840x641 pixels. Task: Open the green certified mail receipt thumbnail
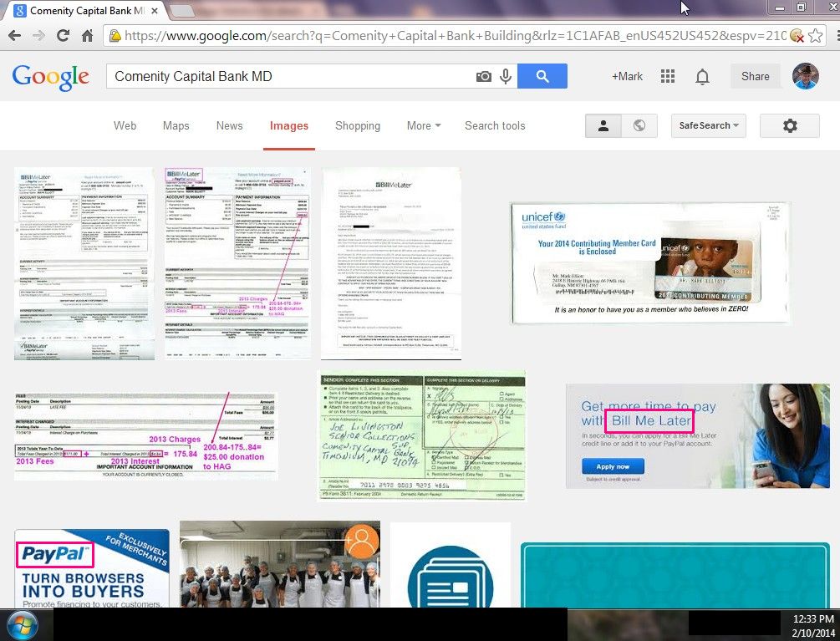[422, 435]
